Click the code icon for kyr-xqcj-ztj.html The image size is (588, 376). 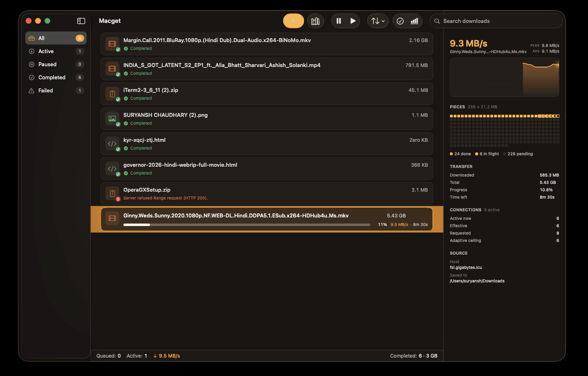coord(112,143)
